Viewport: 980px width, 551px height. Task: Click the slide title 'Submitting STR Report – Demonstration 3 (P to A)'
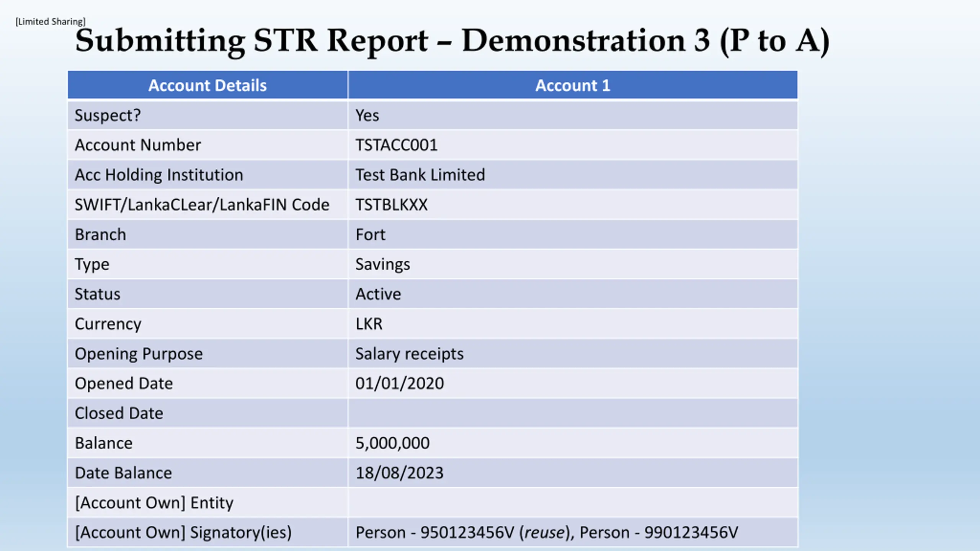[452, 41]
